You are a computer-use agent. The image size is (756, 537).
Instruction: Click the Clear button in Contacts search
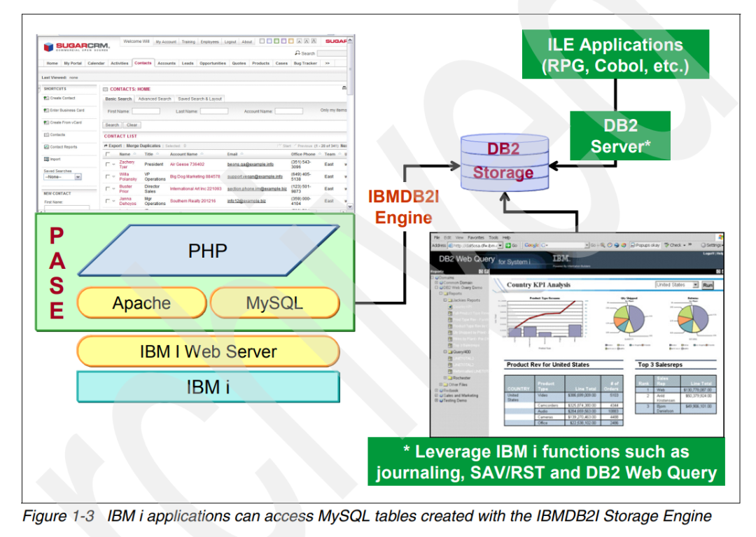coord(132,125)
